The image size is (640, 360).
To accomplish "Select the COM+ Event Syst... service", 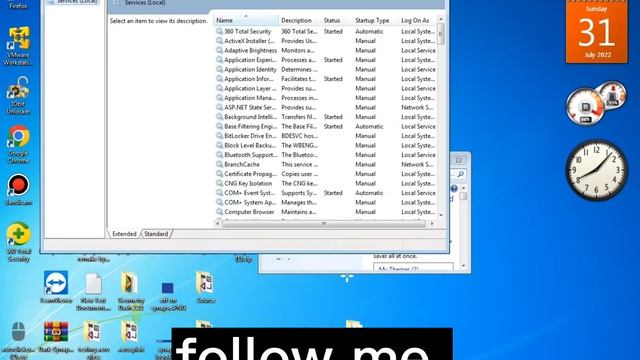I will 325,193.
